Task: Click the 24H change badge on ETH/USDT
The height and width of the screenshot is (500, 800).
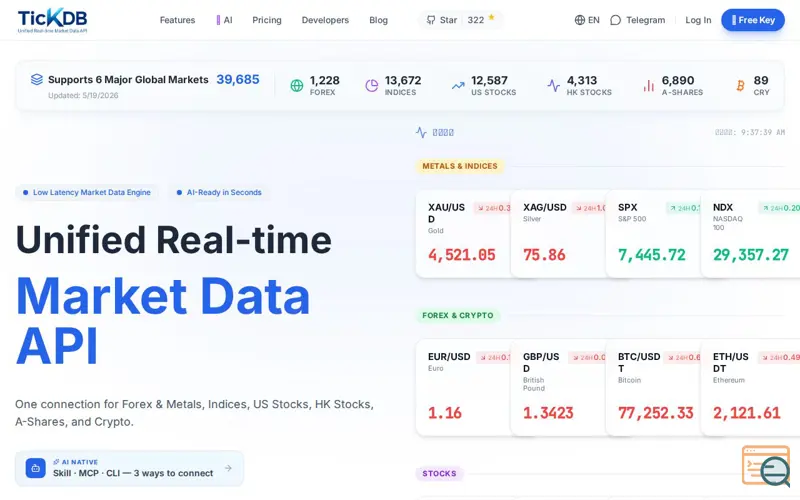Action: coord(779,357)
